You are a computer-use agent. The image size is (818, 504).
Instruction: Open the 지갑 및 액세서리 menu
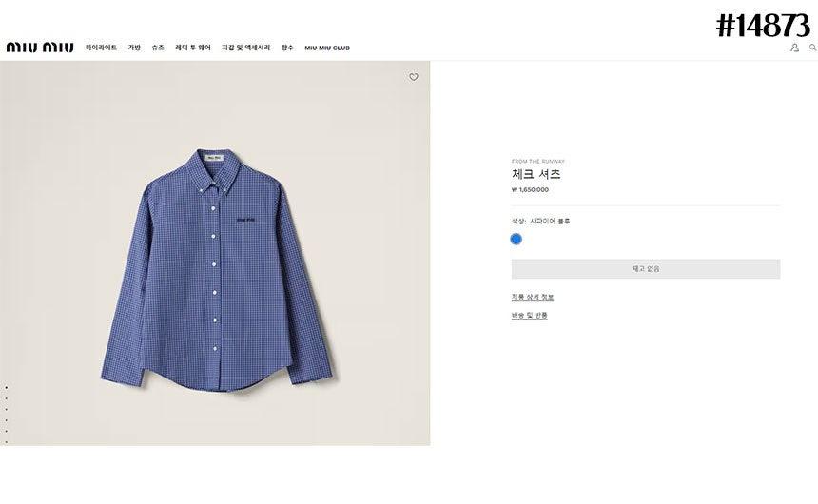click(245, 48)
